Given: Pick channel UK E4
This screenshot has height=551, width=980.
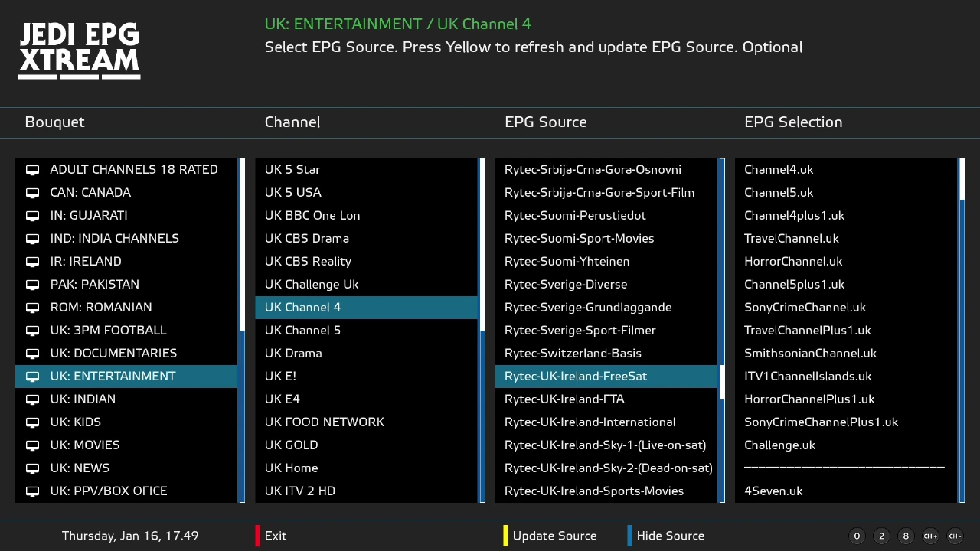Looking at the screenshot, I should [366, 399].
